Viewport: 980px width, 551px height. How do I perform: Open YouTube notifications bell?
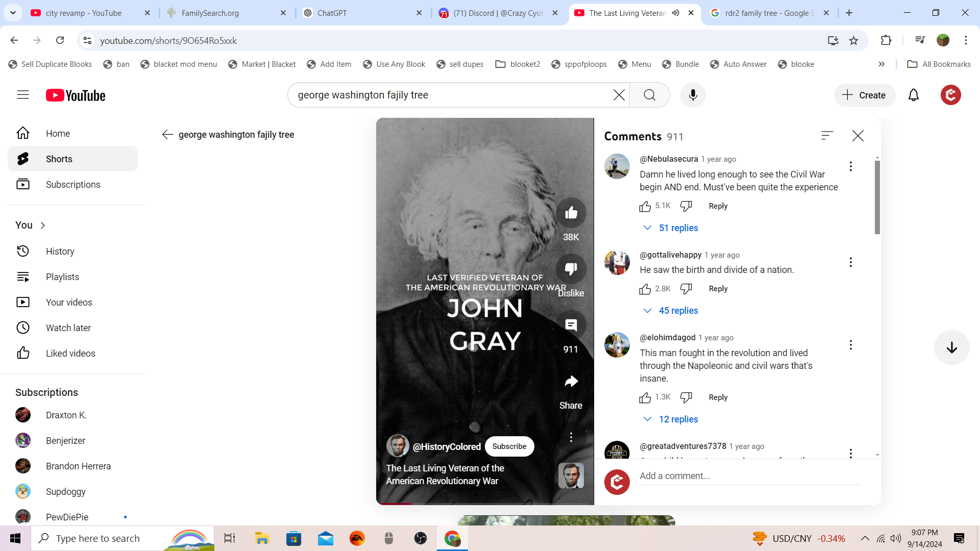(913, 95)
